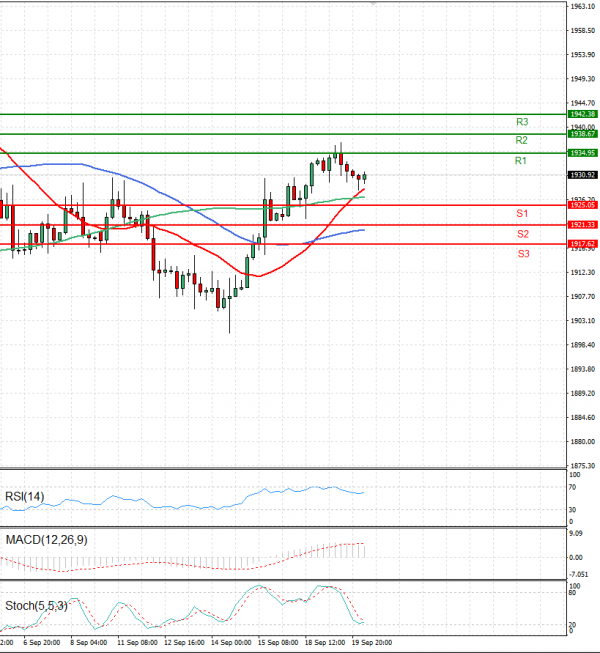The height and width of the screenshot is (653, 600).
Task: Click the current price 1930.92 black tag
Action: point(582,174)
